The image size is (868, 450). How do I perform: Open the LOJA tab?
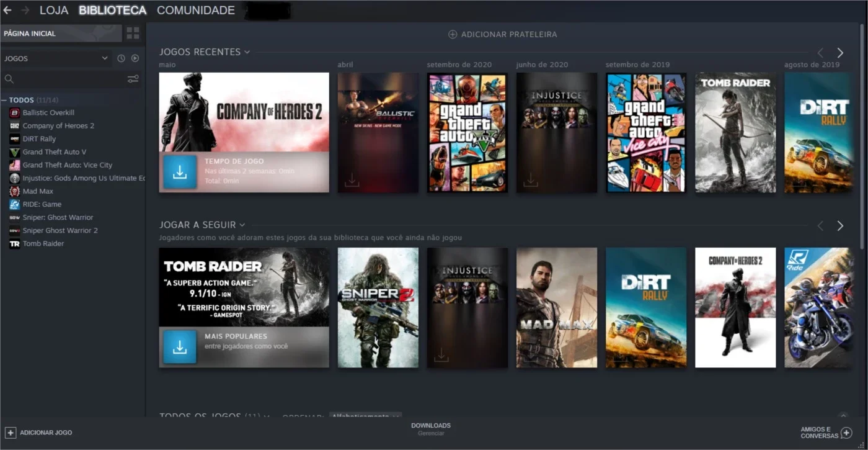click(54, 11)
